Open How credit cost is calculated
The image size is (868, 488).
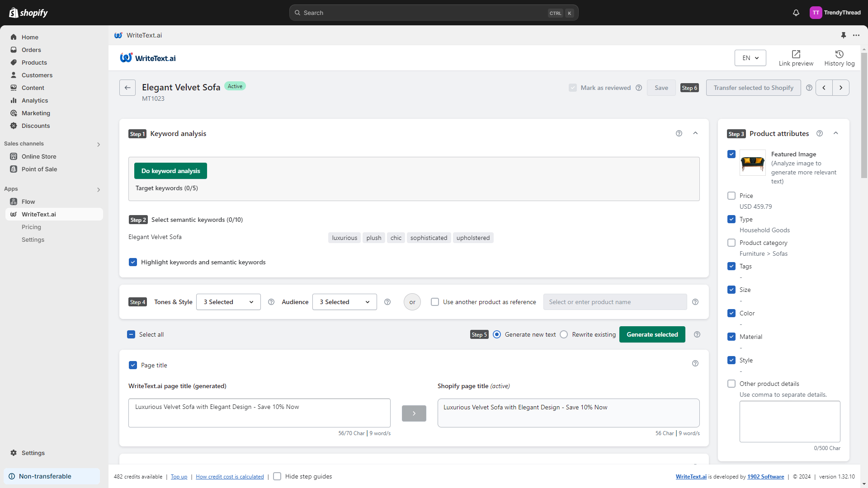[230, 477]
